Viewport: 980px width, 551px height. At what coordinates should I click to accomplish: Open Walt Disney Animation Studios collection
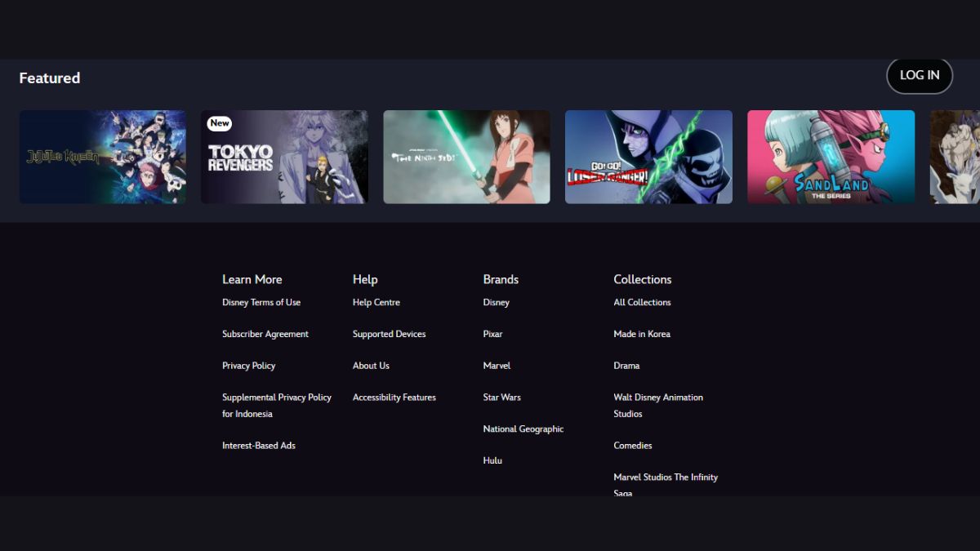[x=658, y=406]
